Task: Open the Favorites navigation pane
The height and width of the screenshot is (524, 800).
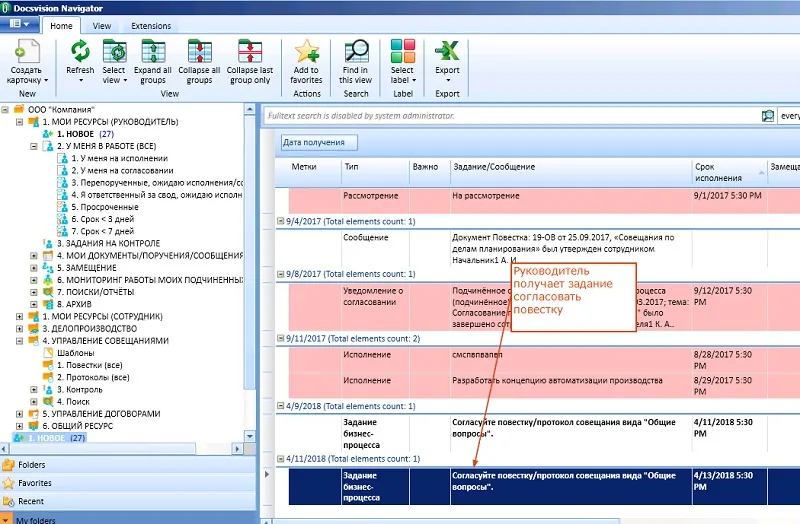Action: point(35,483)
